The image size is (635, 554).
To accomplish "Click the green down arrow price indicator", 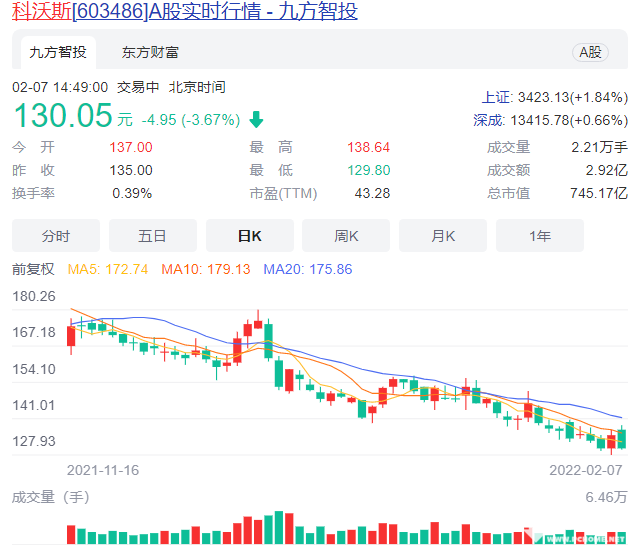I will coord(256,120).
